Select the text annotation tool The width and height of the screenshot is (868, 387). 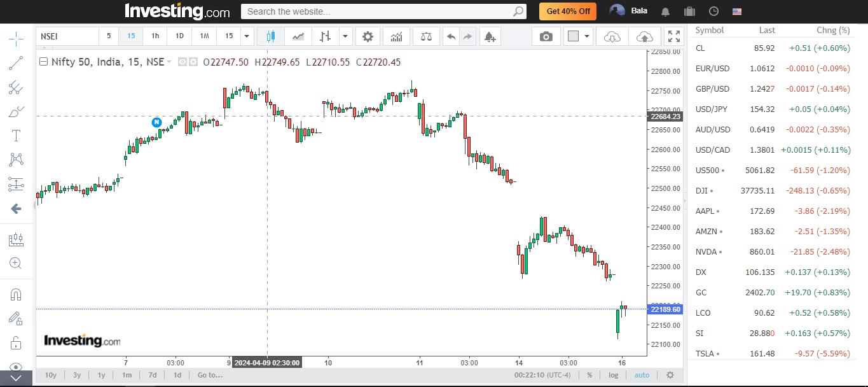16,136
